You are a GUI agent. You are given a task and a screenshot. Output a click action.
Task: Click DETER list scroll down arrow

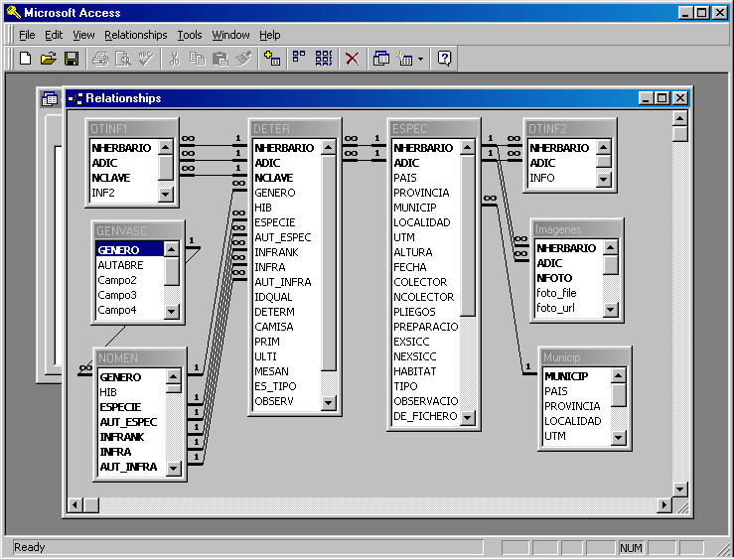tap(329, 402)
